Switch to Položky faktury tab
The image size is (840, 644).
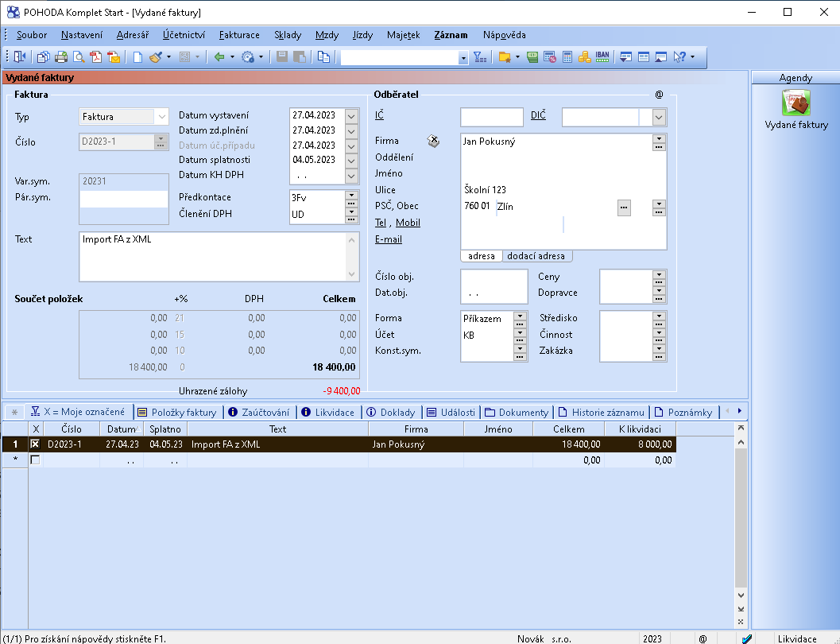(x=178, y=412)
